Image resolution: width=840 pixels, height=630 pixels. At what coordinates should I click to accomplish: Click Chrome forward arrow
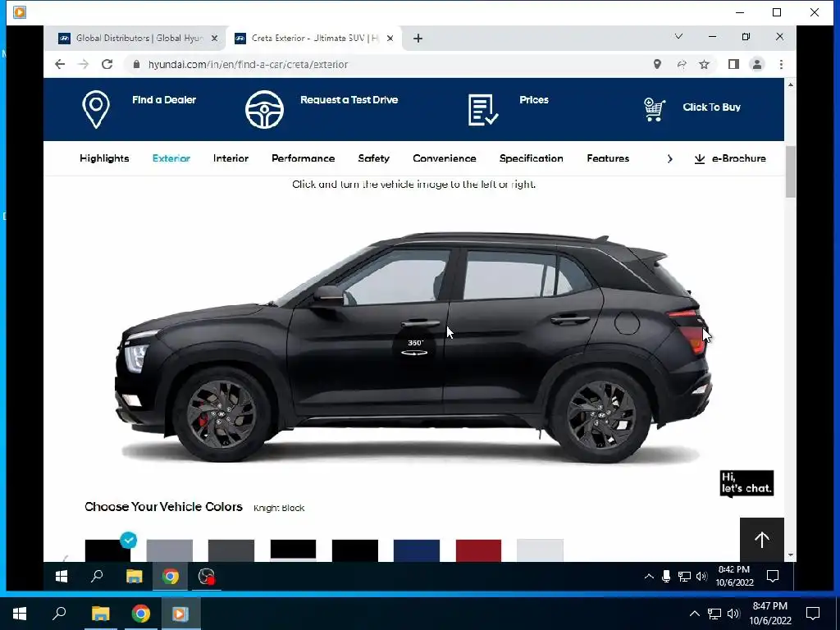[83, 64]
